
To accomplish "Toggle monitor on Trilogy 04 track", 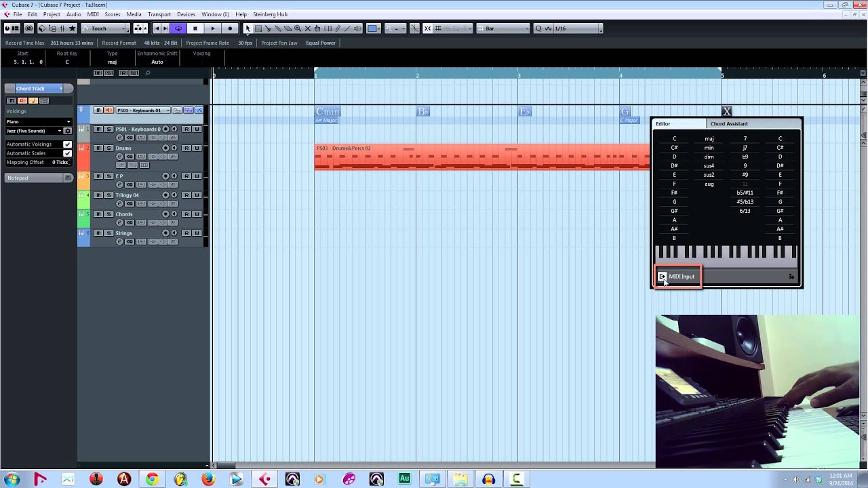I will click(x=174, y=195).
